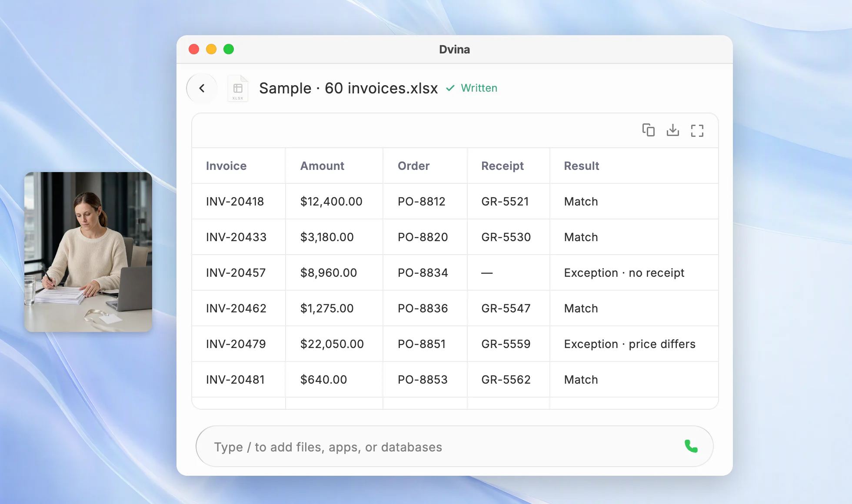Click the Match result for INV-20481

[x=581, y=379]
